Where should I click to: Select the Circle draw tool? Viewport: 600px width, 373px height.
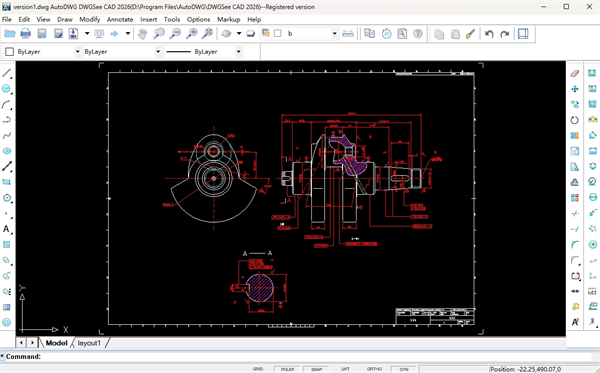pyautogui.click(x=7, y=88)
